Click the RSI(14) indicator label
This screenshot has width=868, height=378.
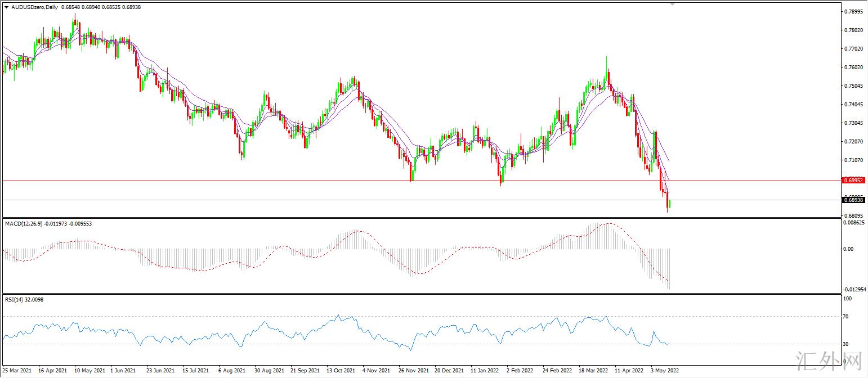click(x=15, y=299)
